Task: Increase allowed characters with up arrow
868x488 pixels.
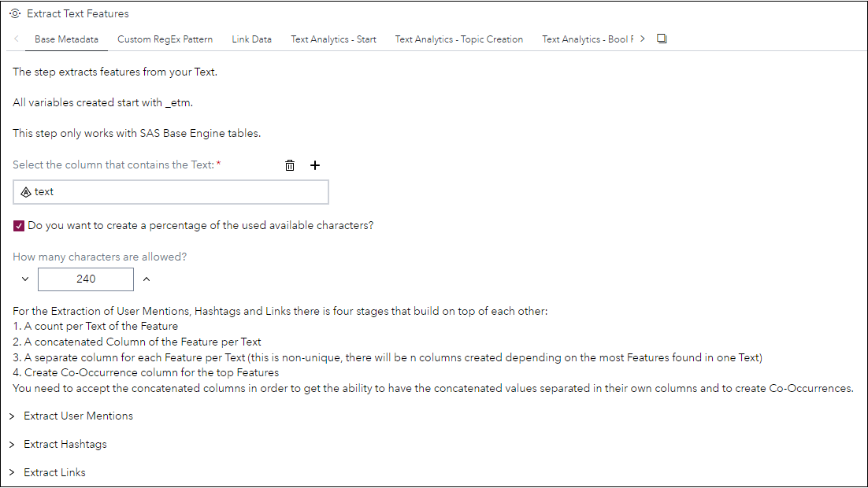Action: pyautogui.click(x=147, y=279)
